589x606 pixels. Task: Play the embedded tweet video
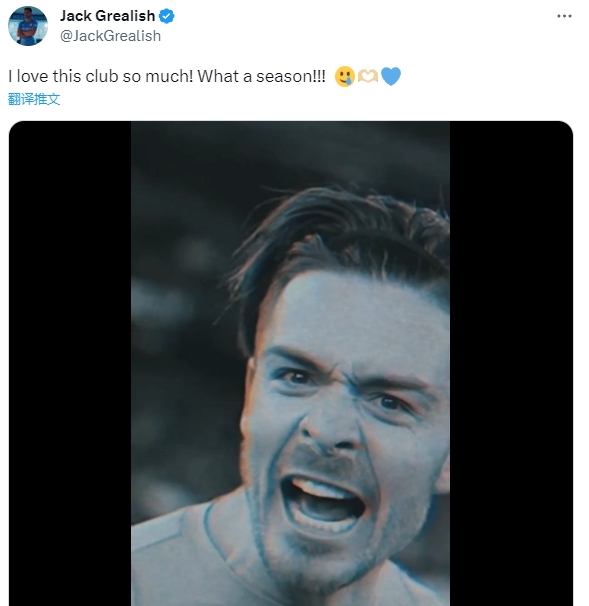pos(291,363)
